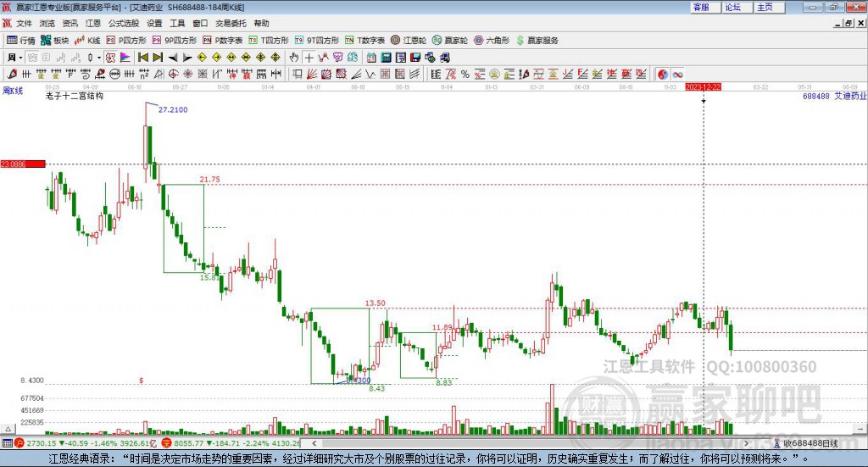Click the horizontal scrollbar right arrow
The height and width of the screenshot is (467, 868).
click(x=746, y=443)
